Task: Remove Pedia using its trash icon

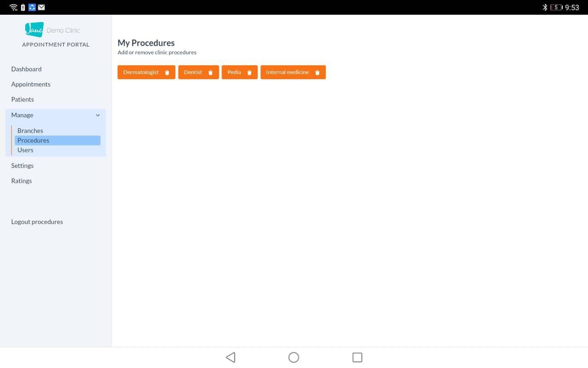Action: pos(249,73)
